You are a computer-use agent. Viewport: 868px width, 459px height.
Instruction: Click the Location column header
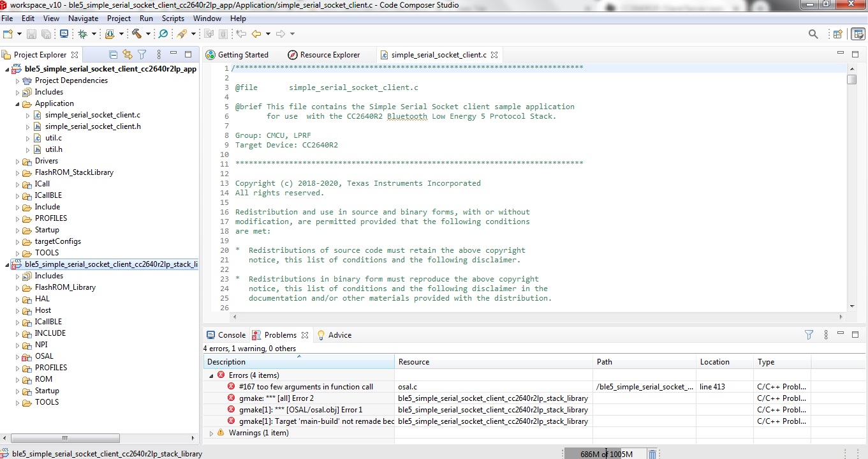[725, 362]
